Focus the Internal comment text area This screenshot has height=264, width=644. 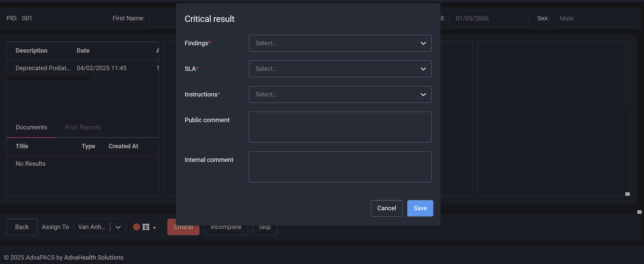(340, 167)
